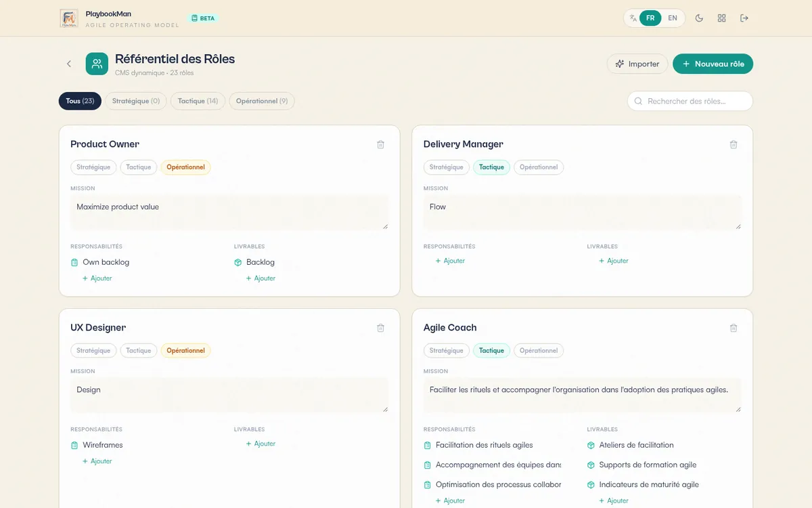Click the PlaybookMan logo image
Viewport: 812px width, 508px height.
[x=69, y=18]
